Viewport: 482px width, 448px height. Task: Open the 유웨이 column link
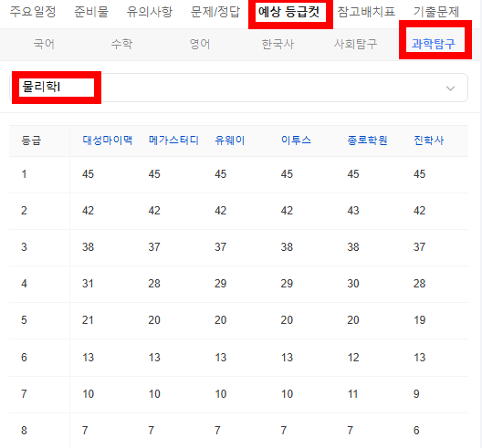(230, 141)
